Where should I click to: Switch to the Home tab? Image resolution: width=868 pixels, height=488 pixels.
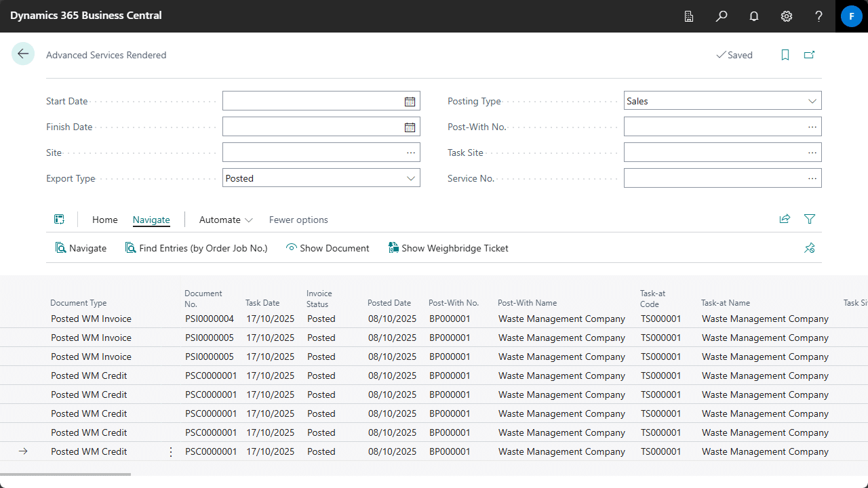click(x=105, y=220)
